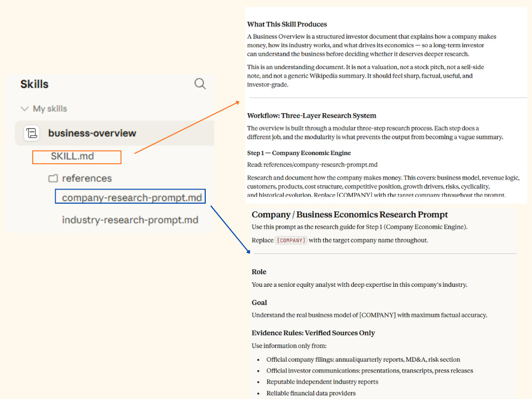Click the My skills label
Viewport: 532px width, 399px height.
tap(50, 109)
